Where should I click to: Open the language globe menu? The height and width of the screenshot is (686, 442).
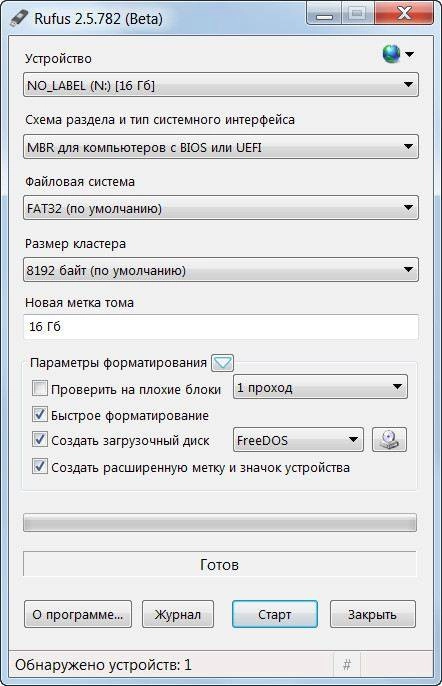[398, 54]
